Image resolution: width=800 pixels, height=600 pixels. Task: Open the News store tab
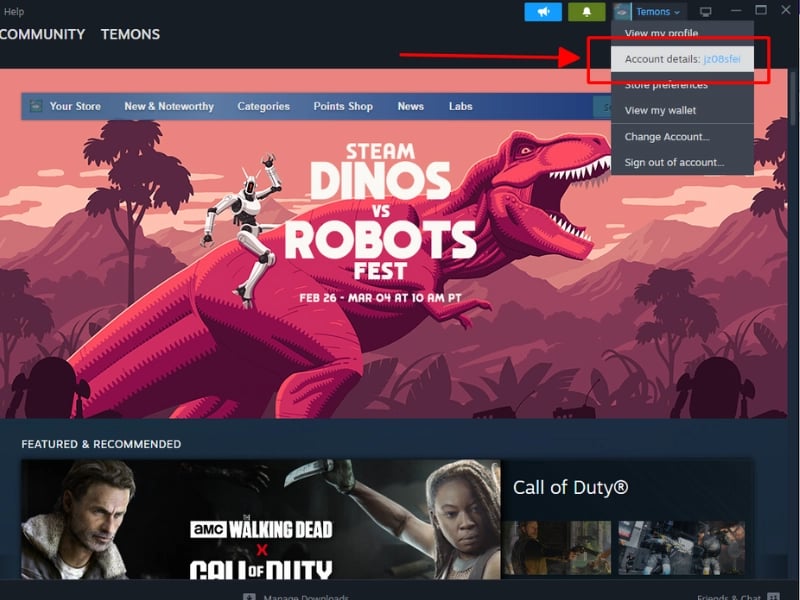pyautogui.click(x=411, y=106)
